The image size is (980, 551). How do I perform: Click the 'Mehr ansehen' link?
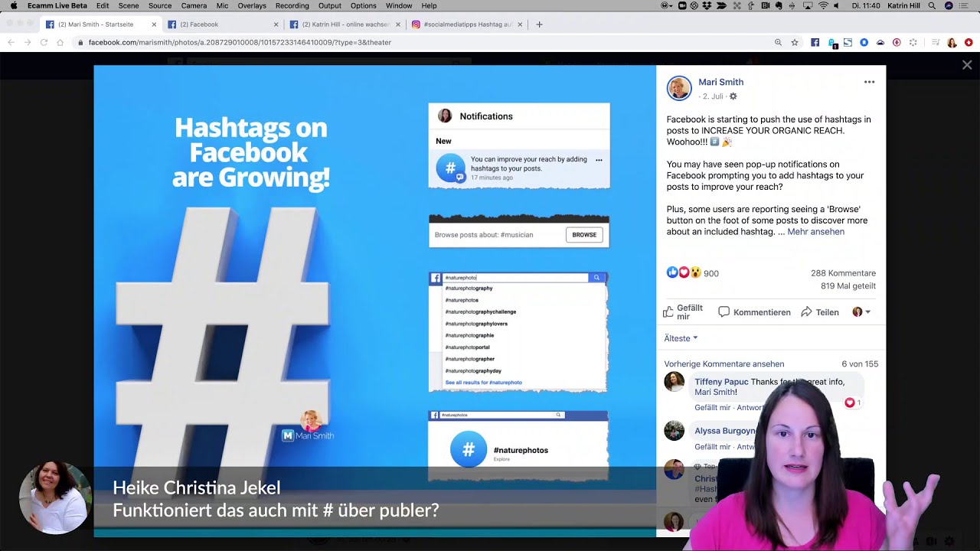(x=815, y=232)
